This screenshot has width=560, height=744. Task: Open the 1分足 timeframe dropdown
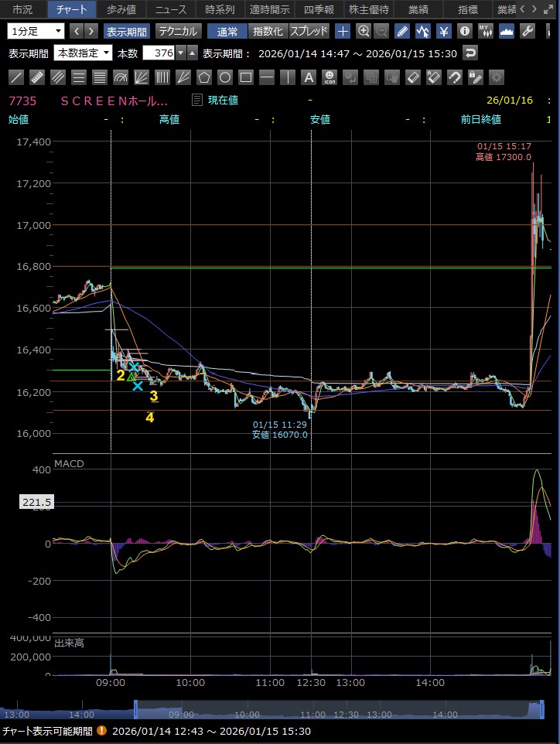point(36,32)
